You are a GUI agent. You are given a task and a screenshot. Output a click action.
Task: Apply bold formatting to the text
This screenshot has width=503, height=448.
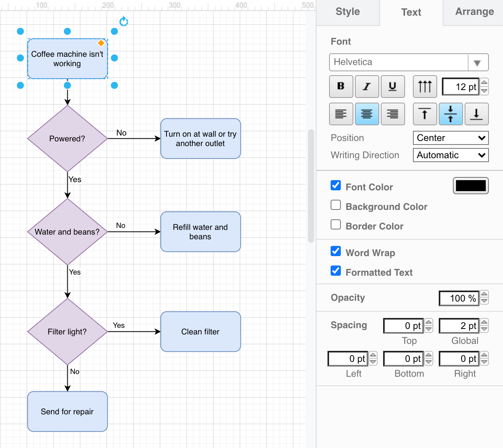[340, 86]
